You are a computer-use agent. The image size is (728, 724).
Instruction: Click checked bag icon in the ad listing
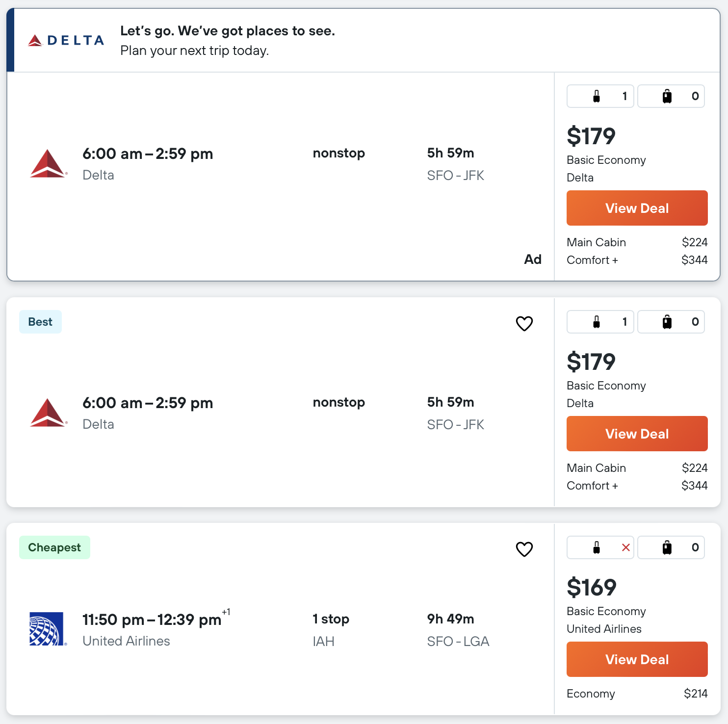tap(667, 96)
